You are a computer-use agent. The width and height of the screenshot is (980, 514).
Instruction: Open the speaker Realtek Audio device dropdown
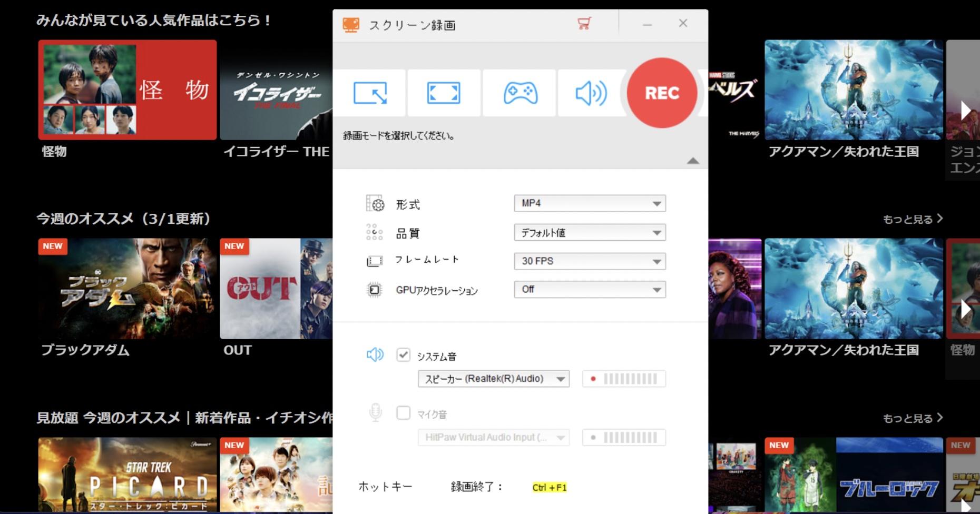(494, 379)
